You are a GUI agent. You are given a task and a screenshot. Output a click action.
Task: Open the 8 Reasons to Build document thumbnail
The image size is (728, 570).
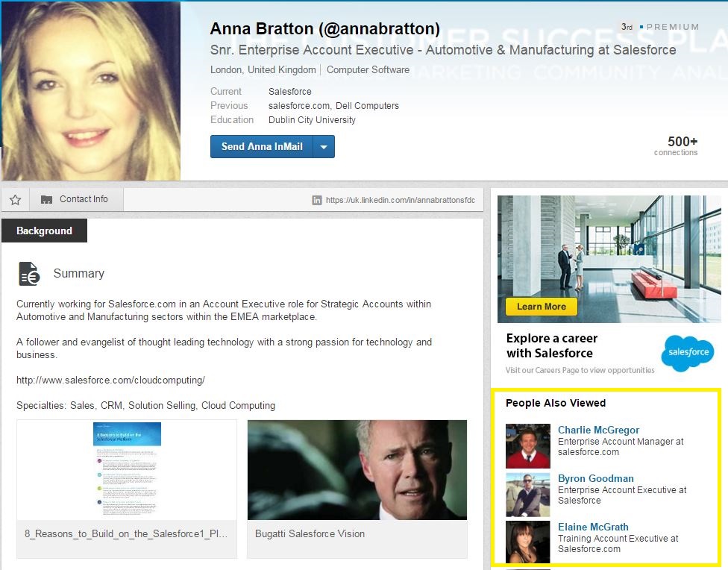[x=127, y=470]
